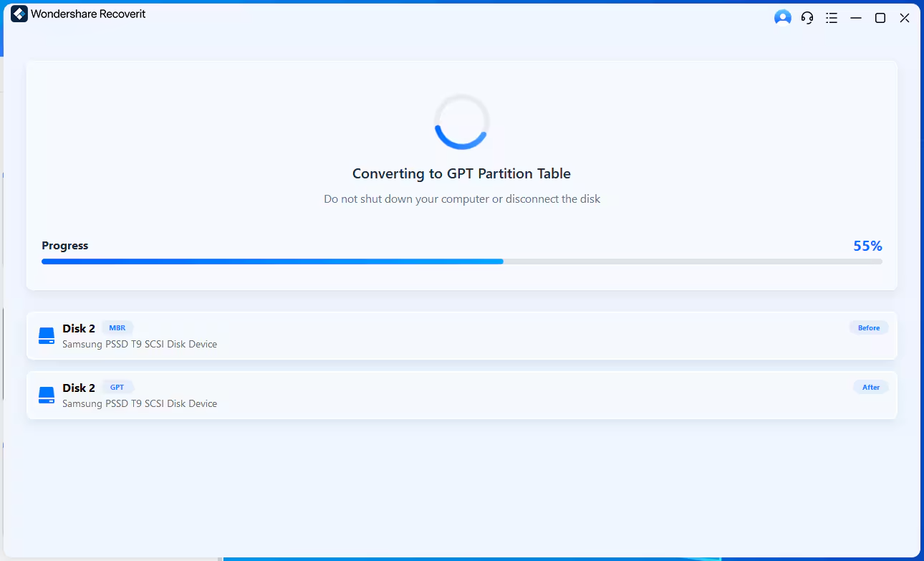Maximize the Recoverit window
The image size is (924, 561).
880,18
